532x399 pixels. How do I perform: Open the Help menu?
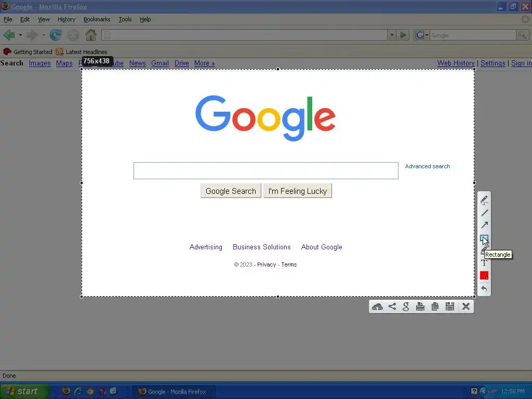pyautogui.click(x=145, y=19)
